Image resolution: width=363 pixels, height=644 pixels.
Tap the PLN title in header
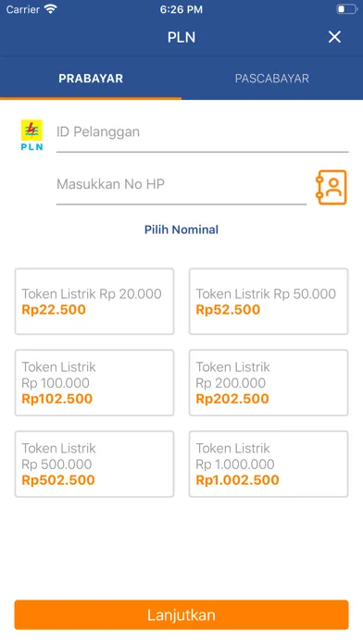coord(181,37)
